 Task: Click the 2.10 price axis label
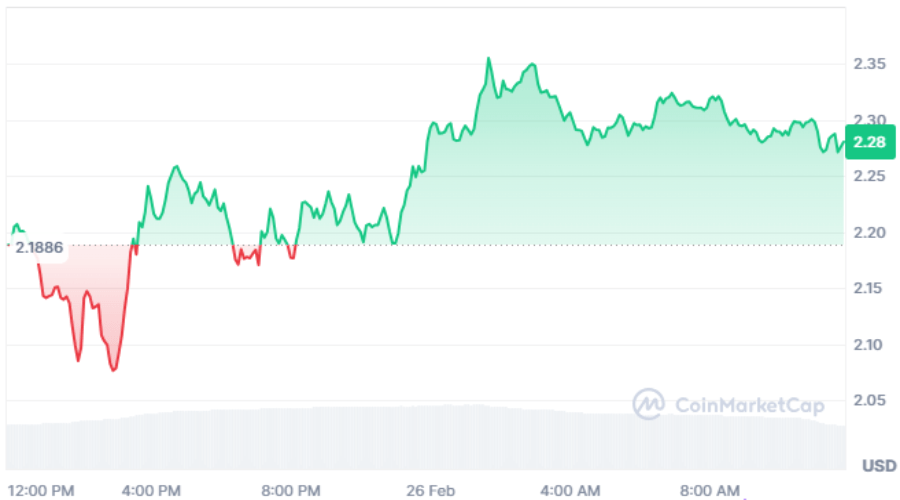(868, 344)
